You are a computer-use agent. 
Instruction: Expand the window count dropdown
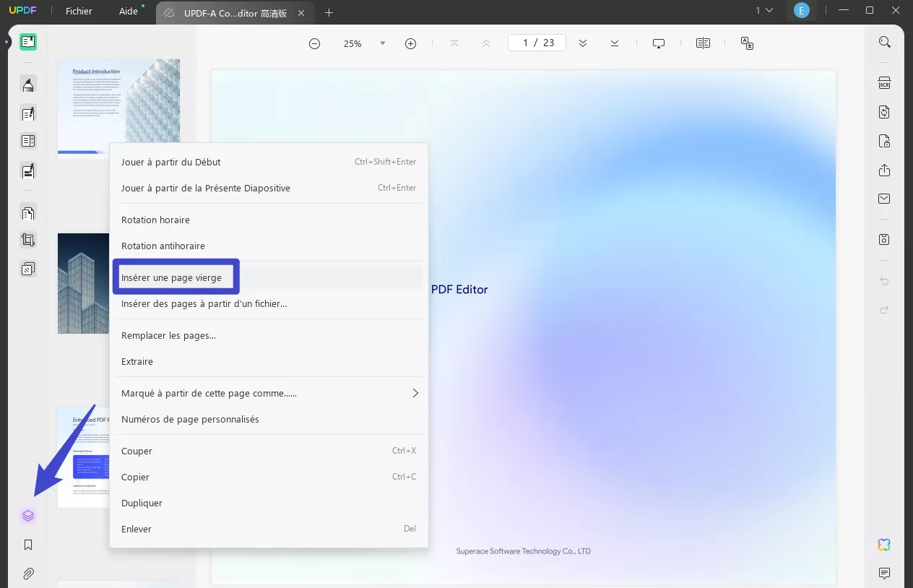764,10
